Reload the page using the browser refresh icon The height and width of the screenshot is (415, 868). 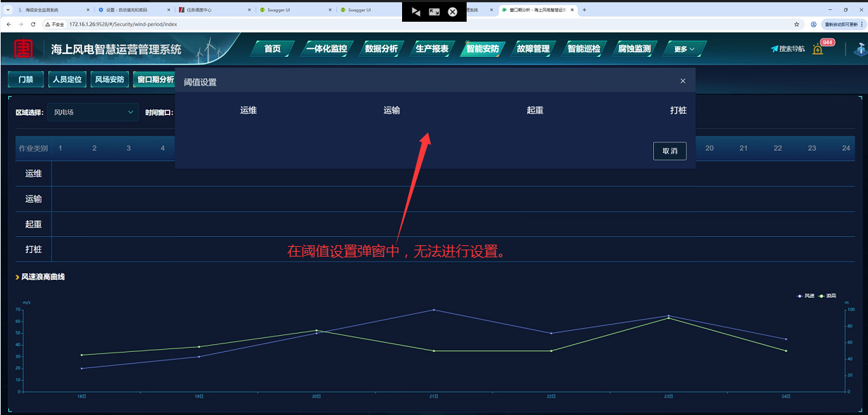tap(33, 24)
